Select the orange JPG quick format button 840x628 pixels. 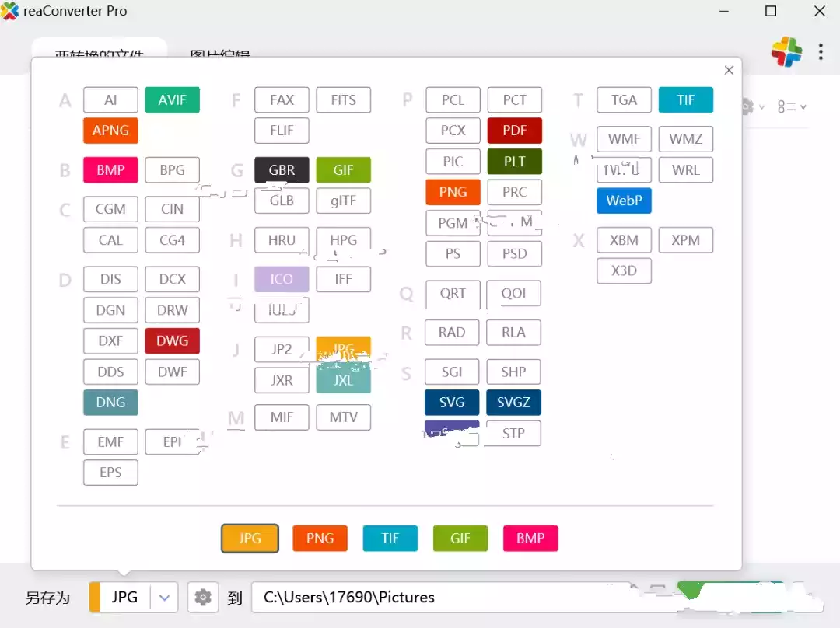click(250, 538)
